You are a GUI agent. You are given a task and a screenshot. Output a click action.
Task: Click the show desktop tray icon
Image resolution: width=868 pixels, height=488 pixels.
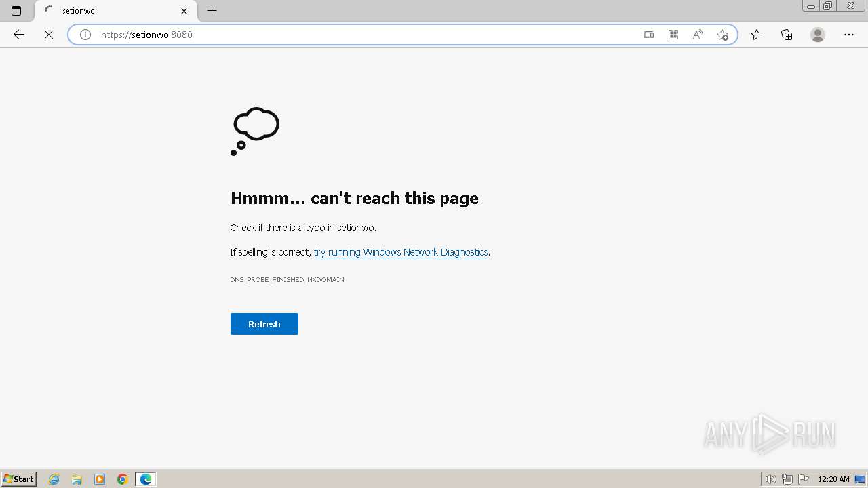coord(860,479)
